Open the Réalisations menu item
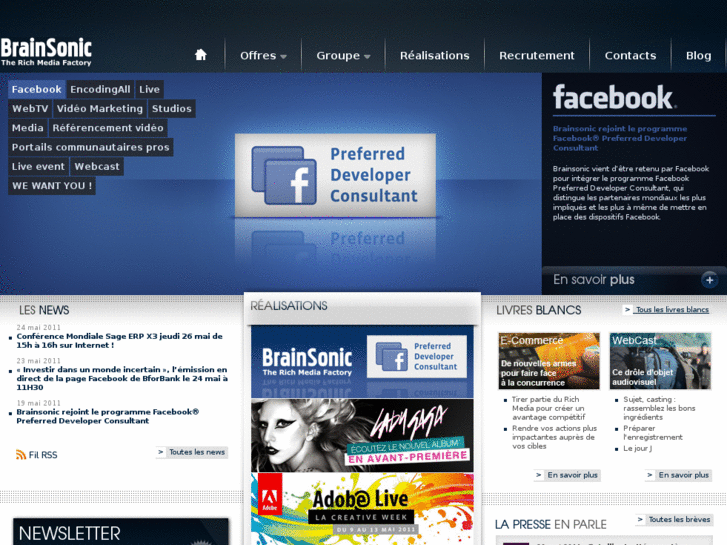727x545 pixels. click(x=435, y=56)
